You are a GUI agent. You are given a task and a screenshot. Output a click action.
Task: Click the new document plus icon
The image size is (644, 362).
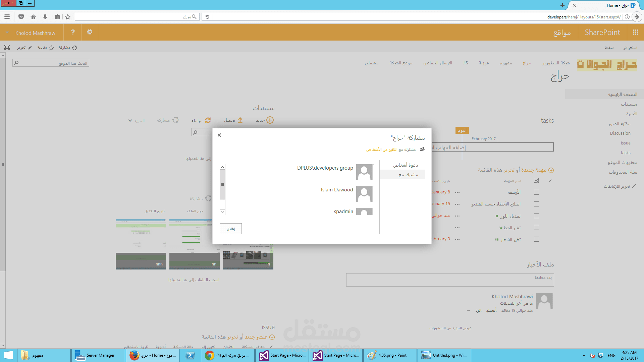pyautogui.click(x=270, y=120)
